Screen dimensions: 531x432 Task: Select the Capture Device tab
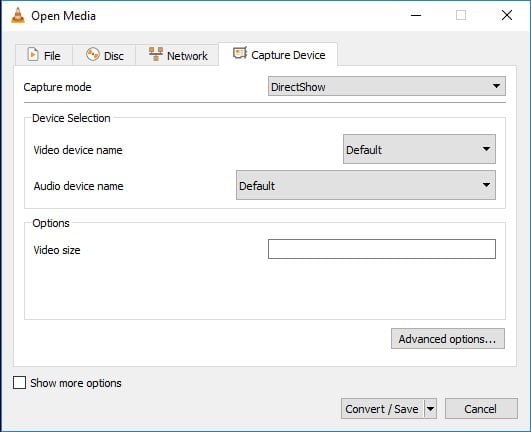pos(278,54)
